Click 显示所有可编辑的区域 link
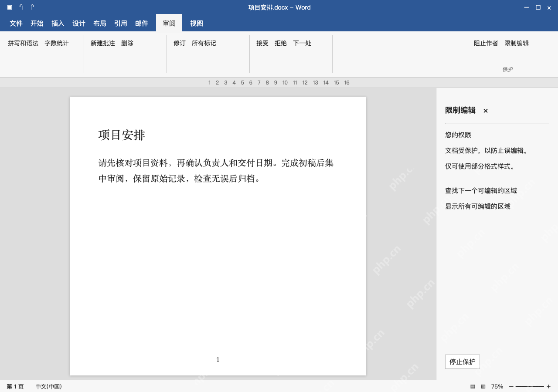The image size is (558, 392). [478, 206]
